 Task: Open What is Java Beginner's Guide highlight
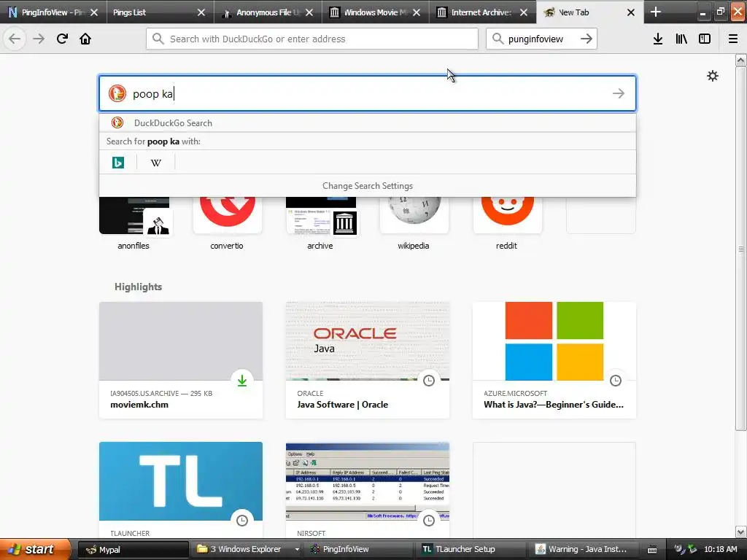coord(554,360)
